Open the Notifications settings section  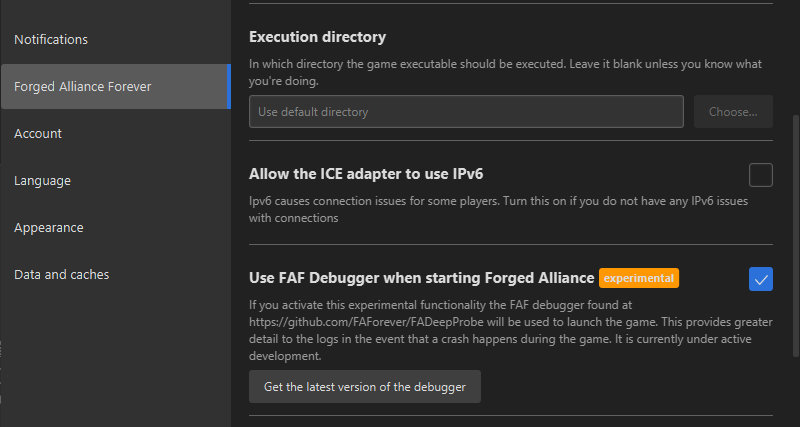pos(51,40)
